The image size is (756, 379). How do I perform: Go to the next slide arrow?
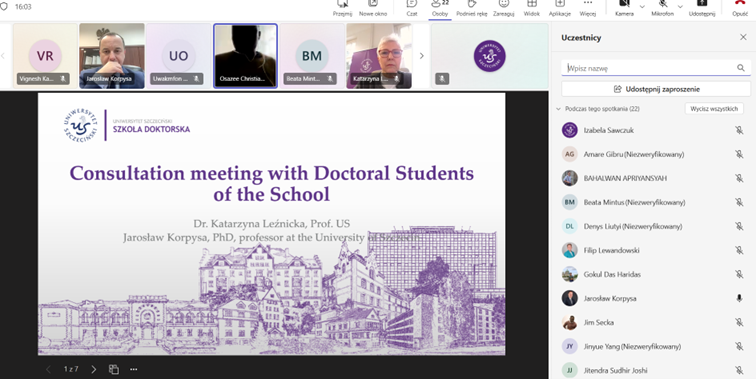[x=94, y=369]
